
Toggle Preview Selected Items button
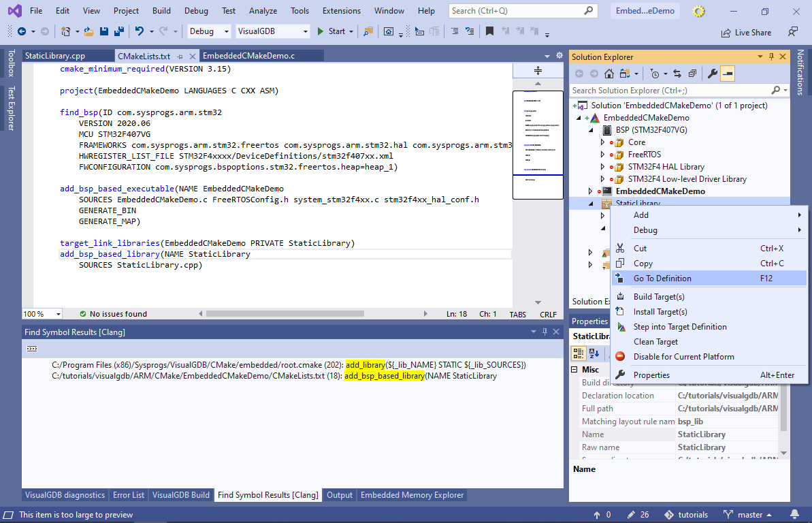[728, 74]
